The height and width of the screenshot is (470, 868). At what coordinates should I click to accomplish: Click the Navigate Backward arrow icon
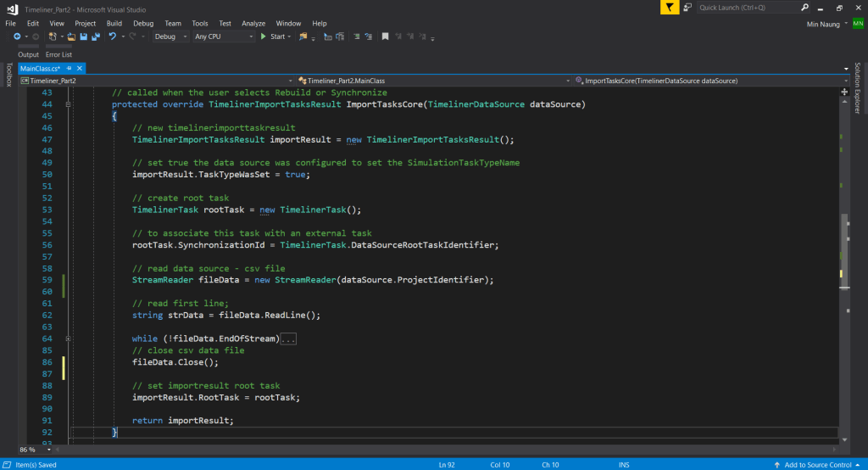tap(17, 36)
